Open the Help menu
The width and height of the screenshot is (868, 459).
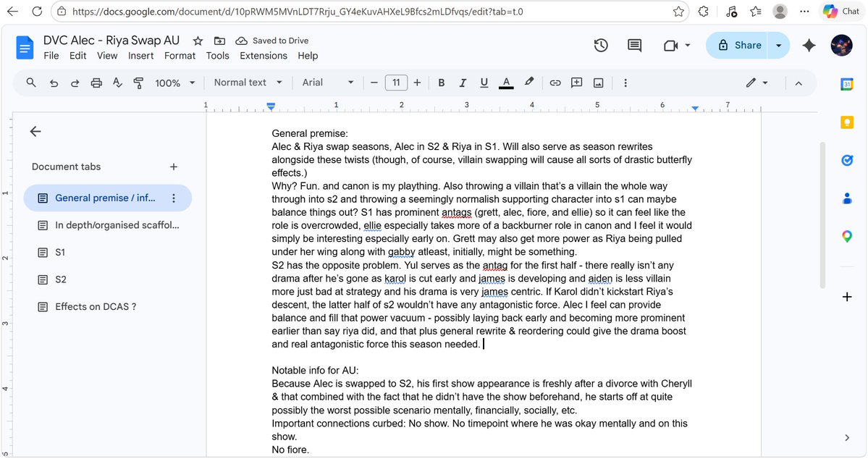[308, 56]
